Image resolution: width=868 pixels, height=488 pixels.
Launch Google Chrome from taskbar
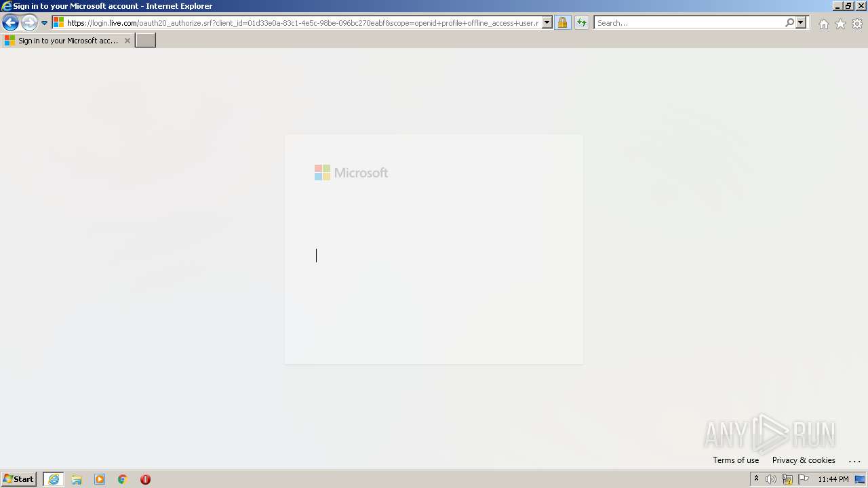(x=123, y=479)
